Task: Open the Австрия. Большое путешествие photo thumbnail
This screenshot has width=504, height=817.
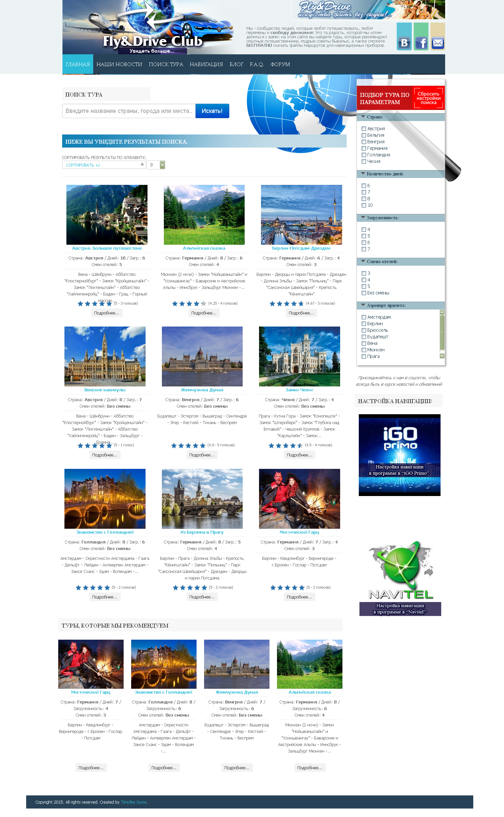Action: click(x=107, y=215)
